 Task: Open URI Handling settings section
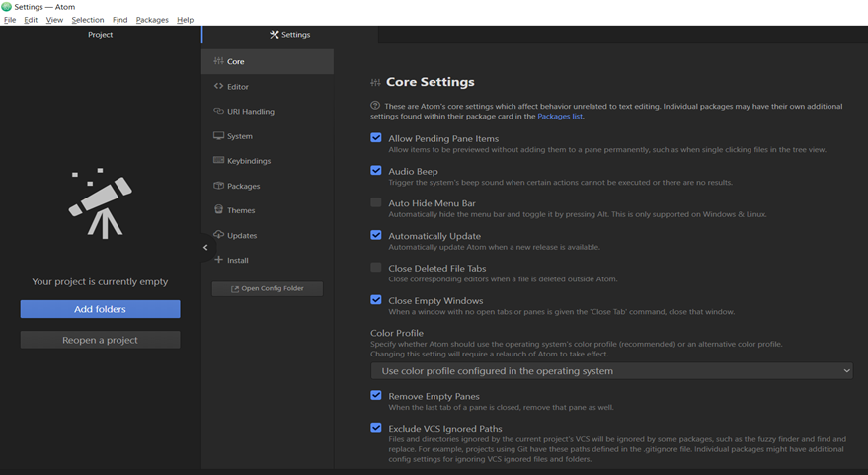coord(268,112)
